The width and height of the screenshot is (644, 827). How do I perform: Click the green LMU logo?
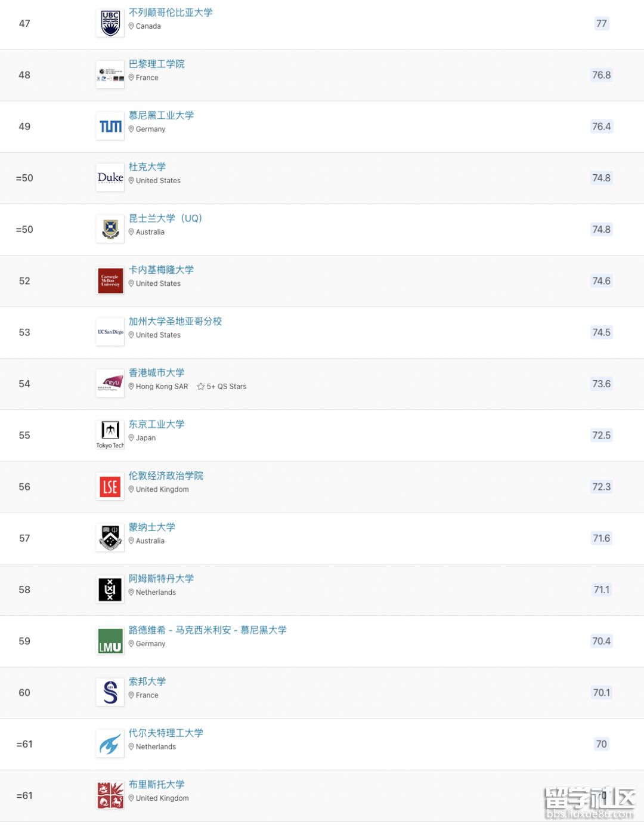110,641
